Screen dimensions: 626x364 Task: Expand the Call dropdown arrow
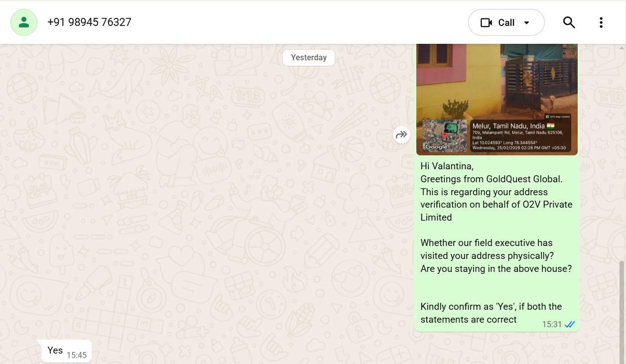pyautogui.click(x=527, y=23)
